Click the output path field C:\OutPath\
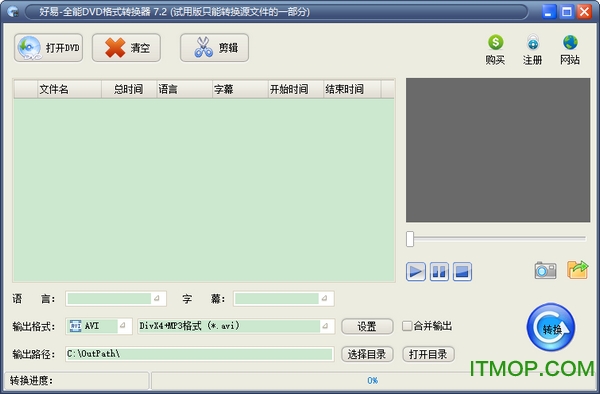The height and width of the screenshot is (394, 600). tap(199, 354)
